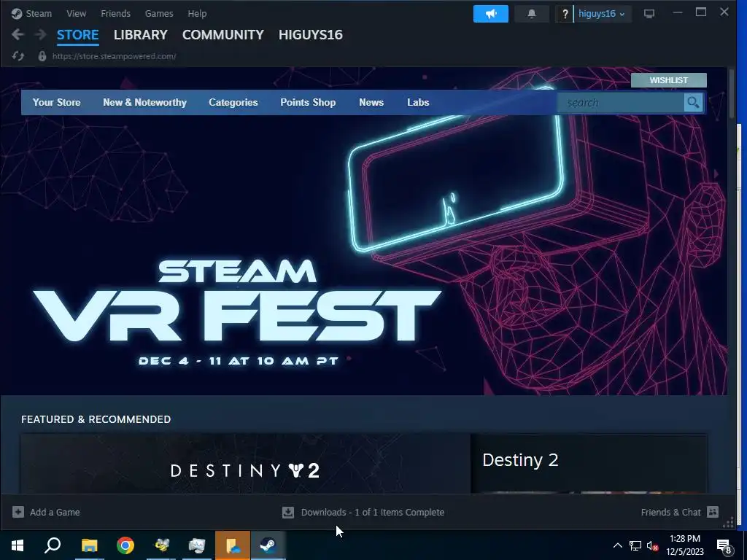Switch to Big Picture mode monitor icon
This screenshot has width=747, height=560.
(x=649, y=14)
